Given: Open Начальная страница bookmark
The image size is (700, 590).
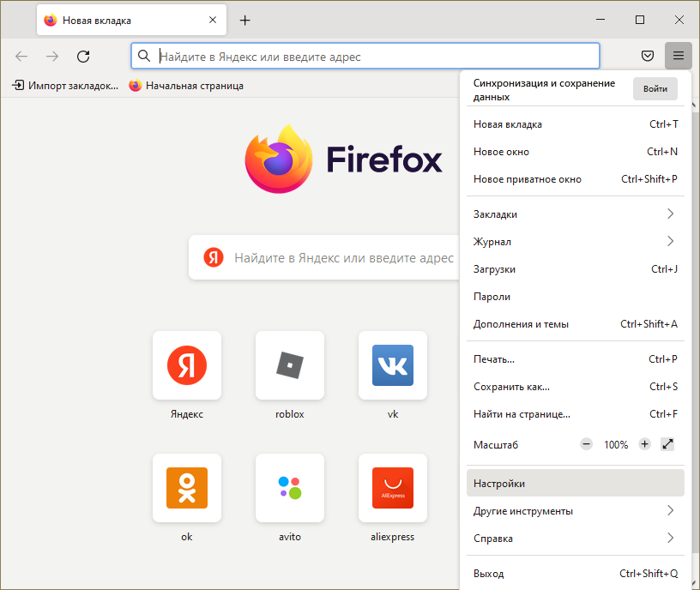Looking at the screenshot, I should click(186, 85).
